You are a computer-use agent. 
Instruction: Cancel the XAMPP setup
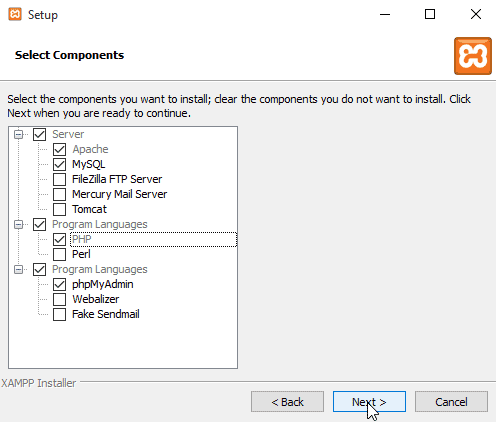(x=451, y=402)
